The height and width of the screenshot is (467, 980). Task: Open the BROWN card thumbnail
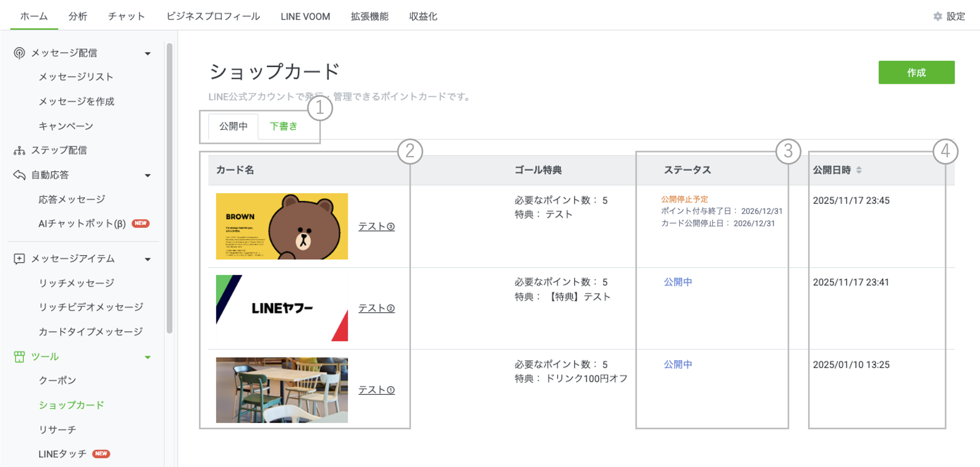click(x=282, y=226)
